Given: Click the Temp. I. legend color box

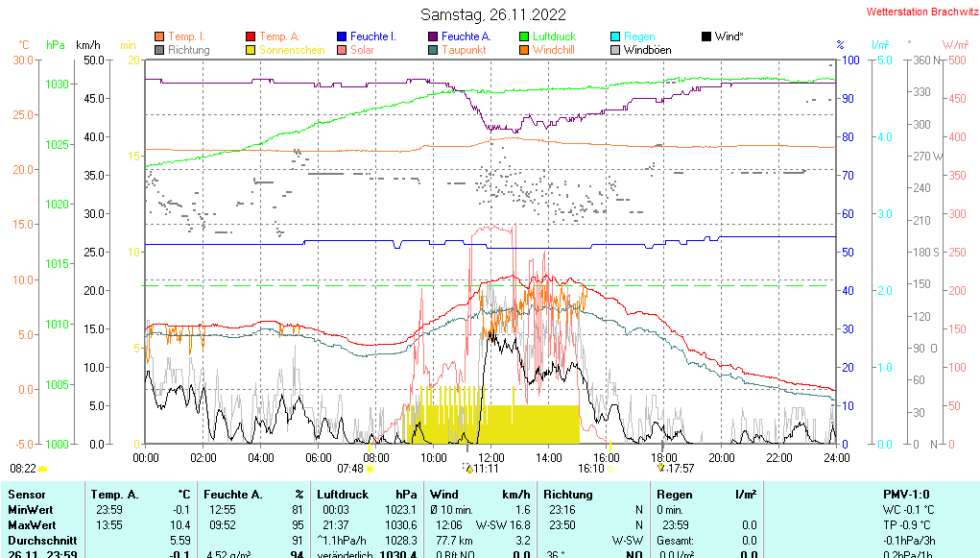Looking at the screenshot, I should click(x=159, y=36).
